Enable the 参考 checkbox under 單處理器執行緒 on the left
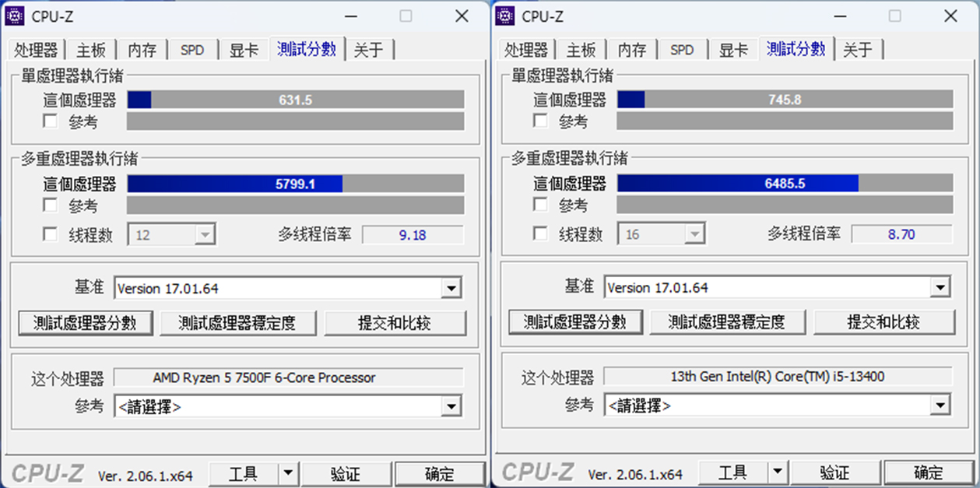This screenshot has width=980, height=488. tap(50, 121)
